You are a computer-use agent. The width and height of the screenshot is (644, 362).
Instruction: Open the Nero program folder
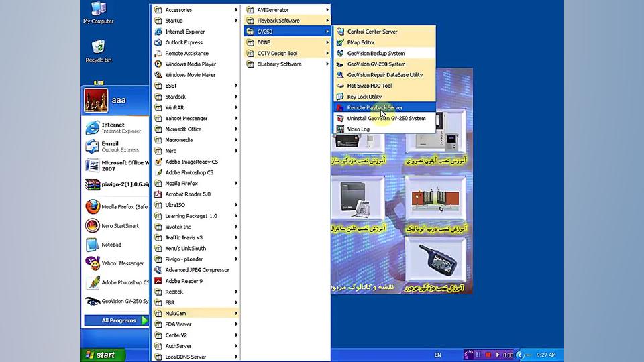click(195, 151)
